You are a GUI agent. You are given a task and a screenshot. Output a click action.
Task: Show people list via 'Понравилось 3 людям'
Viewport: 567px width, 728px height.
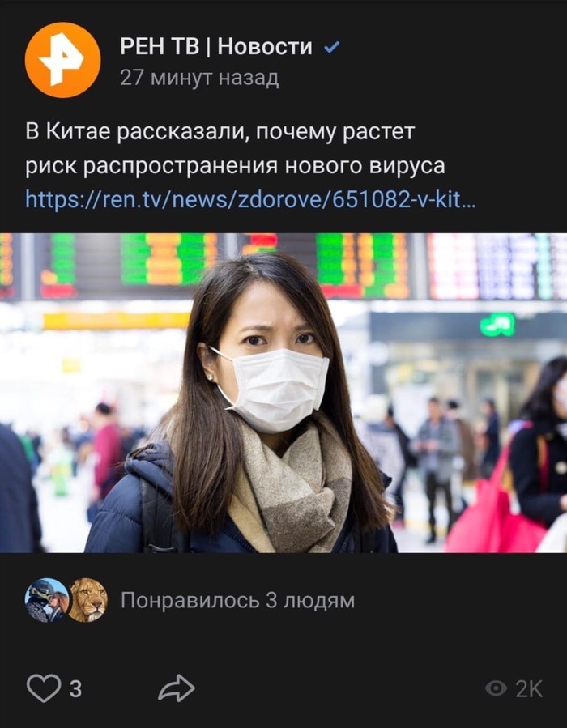point(238,601)
